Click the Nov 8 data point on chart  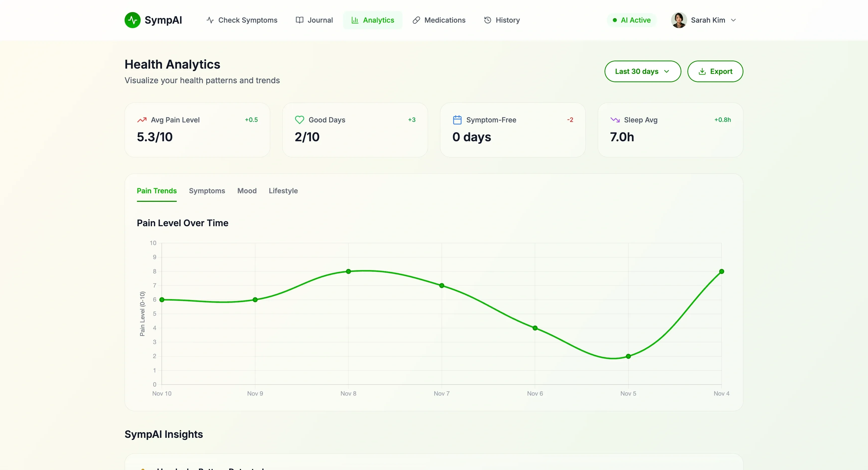[x=348, y=271]
